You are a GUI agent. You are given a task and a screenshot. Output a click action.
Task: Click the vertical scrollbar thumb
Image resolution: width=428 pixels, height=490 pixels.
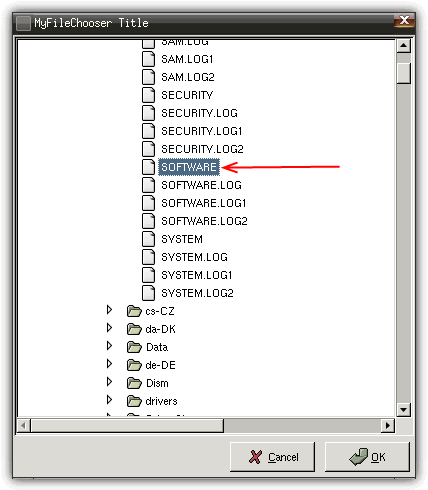(404, 73)
